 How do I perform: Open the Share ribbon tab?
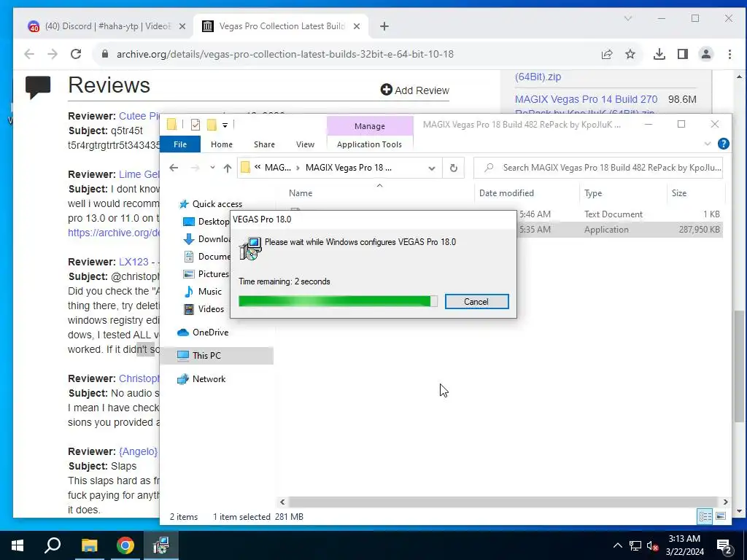point(264,144)
